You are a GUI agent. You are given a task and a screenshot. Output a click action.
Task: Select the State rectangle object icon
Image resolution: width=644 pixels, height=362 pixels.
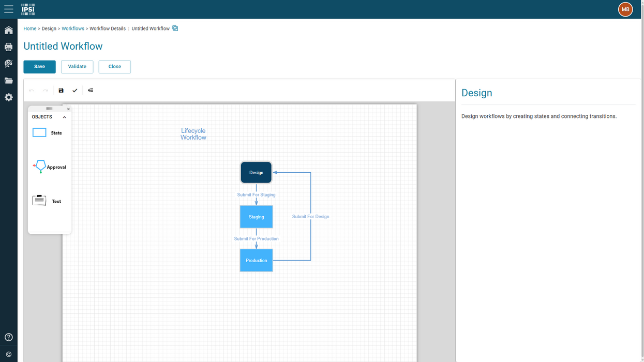39,133
